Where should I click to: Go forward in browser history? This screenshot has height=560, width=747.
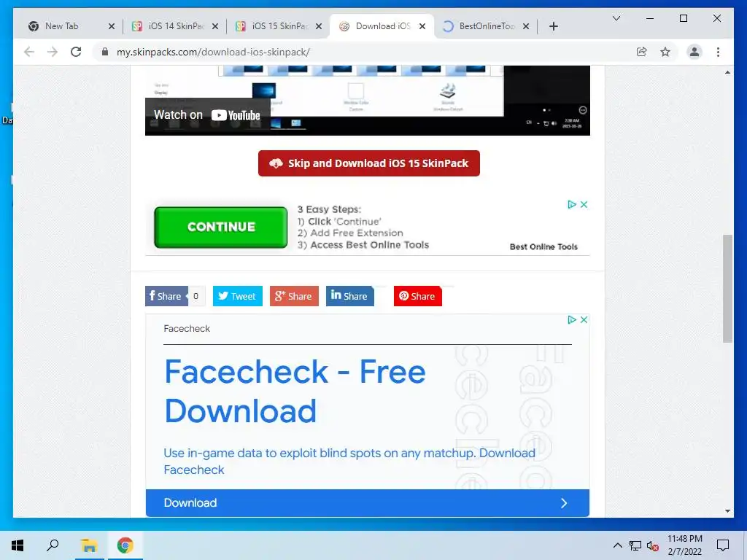[53, 52]
